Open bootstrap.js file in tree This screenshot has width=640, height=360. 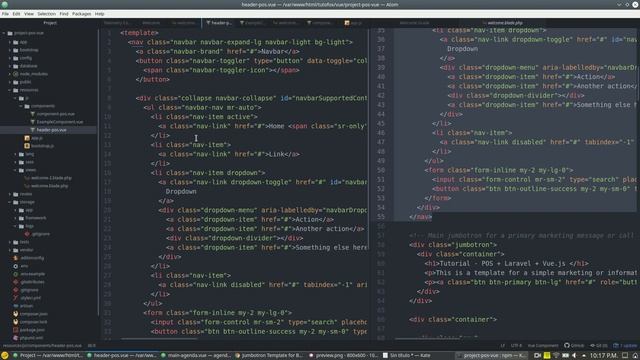coord(42,146)
